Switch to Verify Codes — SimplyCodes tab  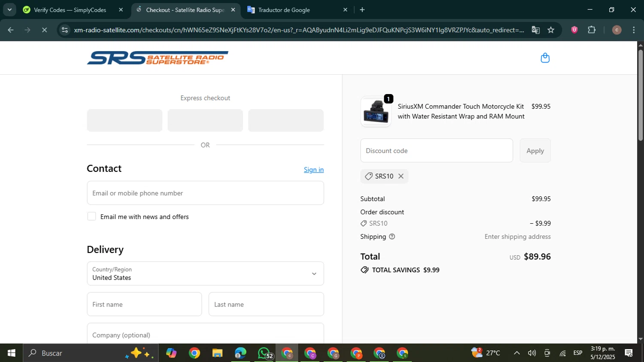[70, 10]
